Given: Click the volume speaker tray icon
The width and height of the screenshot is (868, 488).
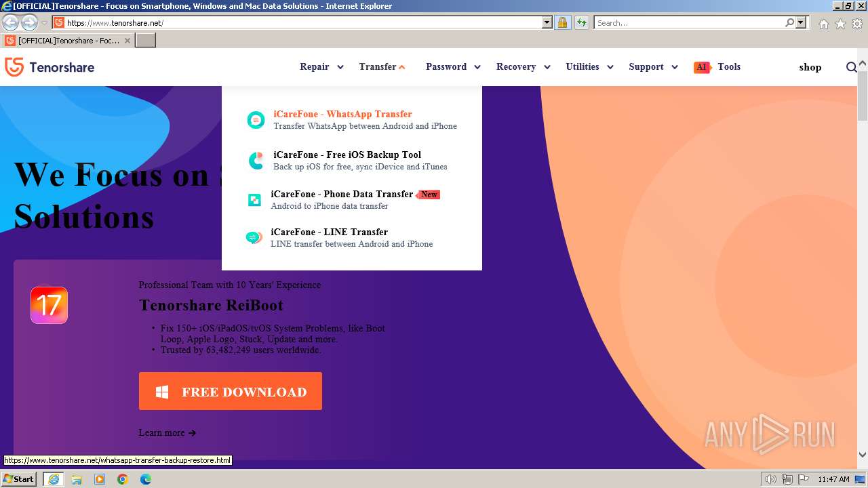Looking at the screenshot, I should point(771,479).
